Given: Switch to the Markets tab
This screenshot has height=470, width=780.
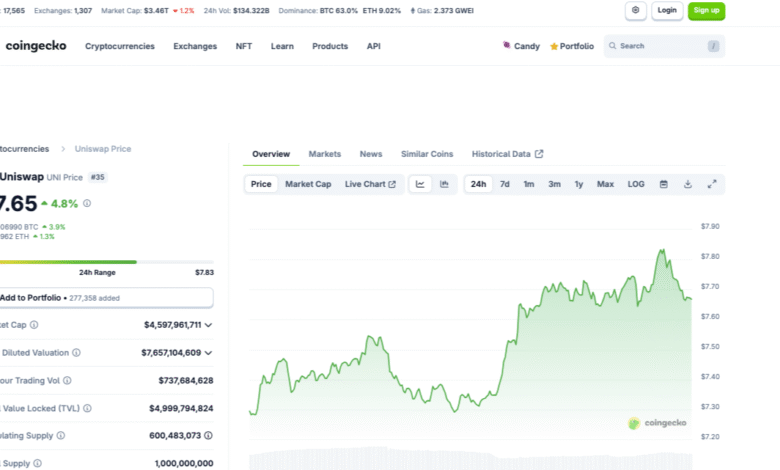Looking at the screenshot, I should point(325,154).
